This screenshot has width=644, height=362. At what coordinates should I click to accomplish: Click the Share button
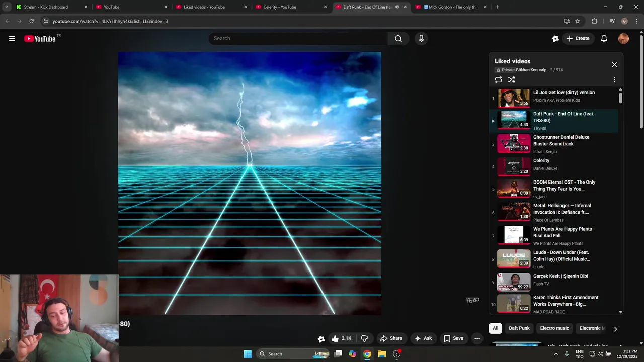[391, 338]
